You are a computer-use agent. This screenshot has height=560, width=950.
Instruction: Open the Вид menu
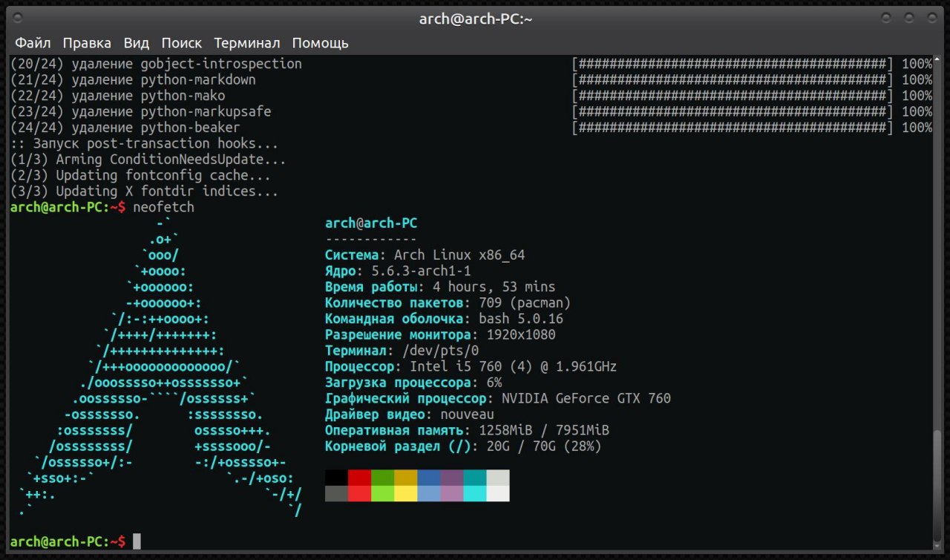click(137, 43)
